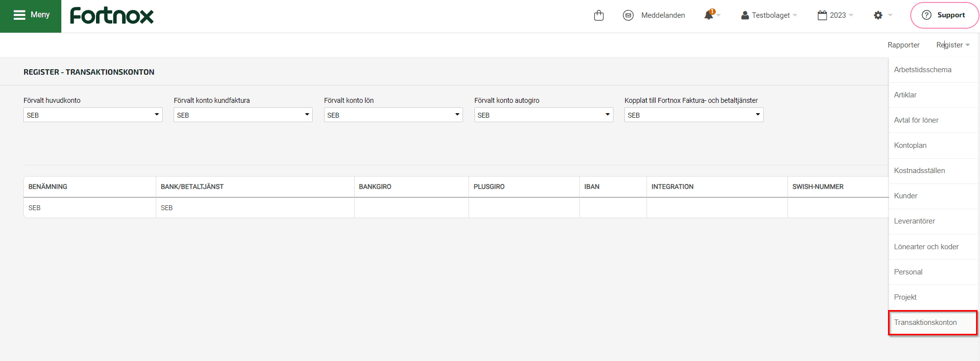Open Kontoplan menu item
Viewport: 980px width, 361px height.
[933, 145]
